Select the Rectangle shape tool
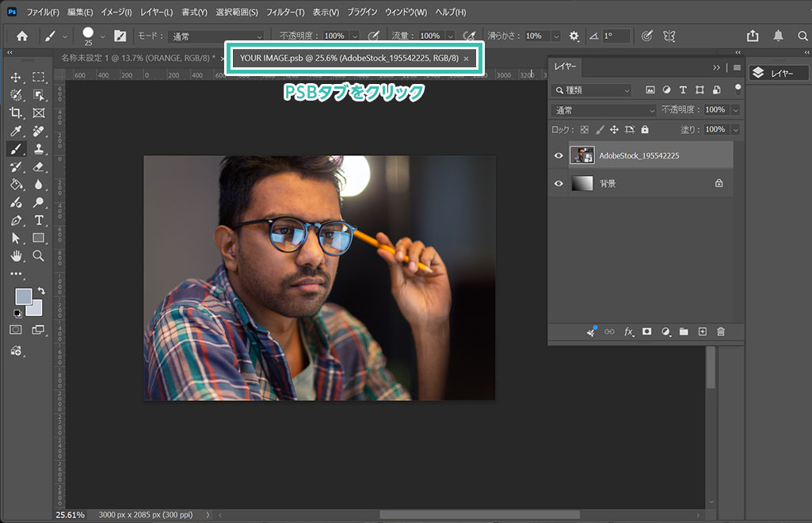This screenshot has width=812, height=523. click(x=38, y=239)
